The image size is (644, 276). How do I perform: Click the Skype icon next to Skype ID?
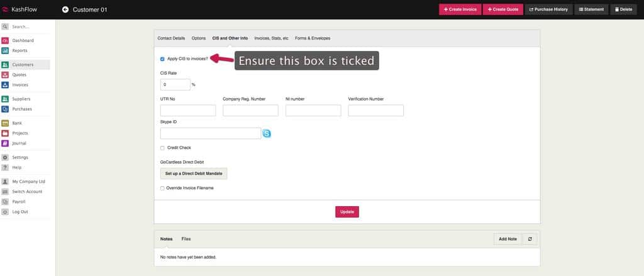[x=267, y=133]
